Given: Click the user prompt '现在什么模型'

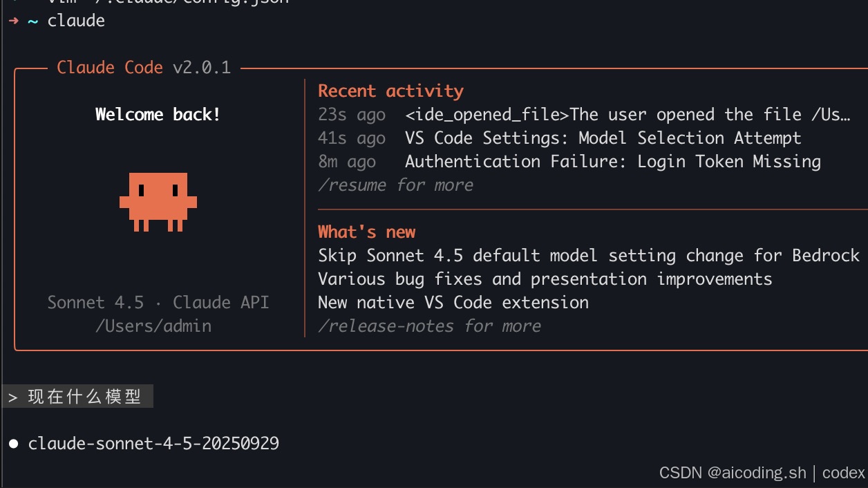Looking at the screenshot, I should [x=84, y=397].
